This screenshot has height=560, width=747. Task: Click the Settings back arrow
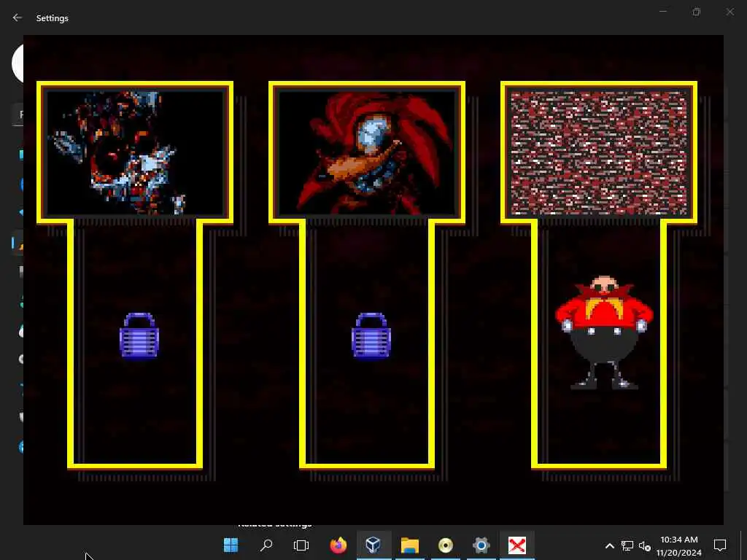[18, 17]
